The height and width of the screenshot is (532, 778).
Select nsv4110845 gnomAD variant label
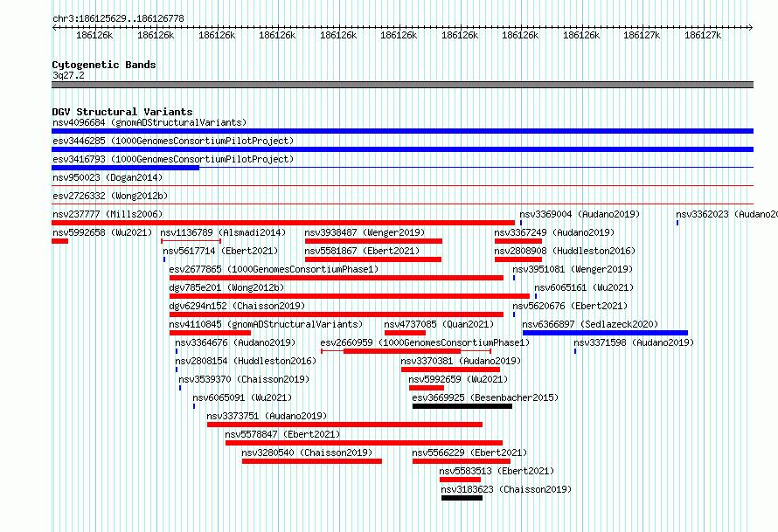coord(266,324)
